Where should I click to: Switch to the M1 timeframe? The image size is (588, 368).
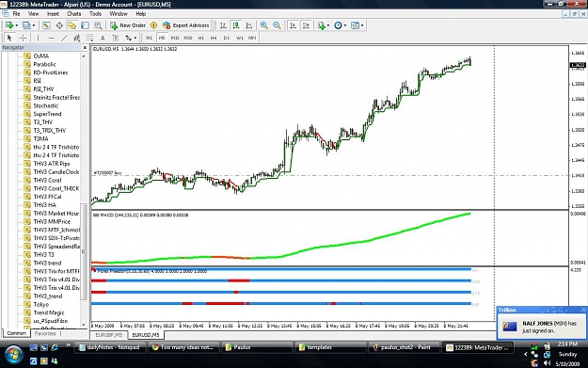pyautogui.click(x=149, y=38)
